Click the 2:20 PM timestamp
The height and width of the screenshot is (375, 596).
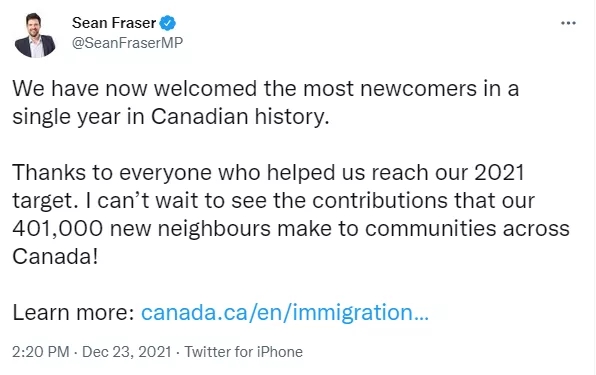[41, 352]
